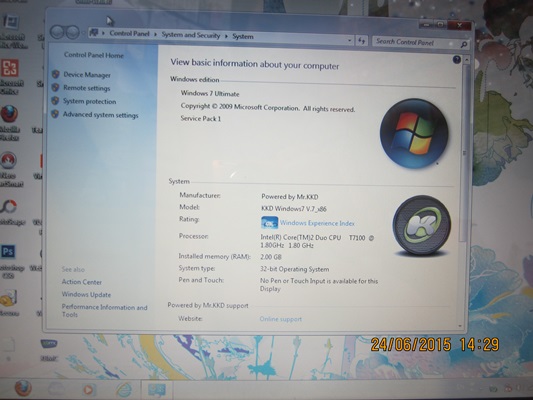Open Device Manager from the sidebar
The width and height of the screenshot is (533, 400).
pyautogui.click(x=87, y=75)
